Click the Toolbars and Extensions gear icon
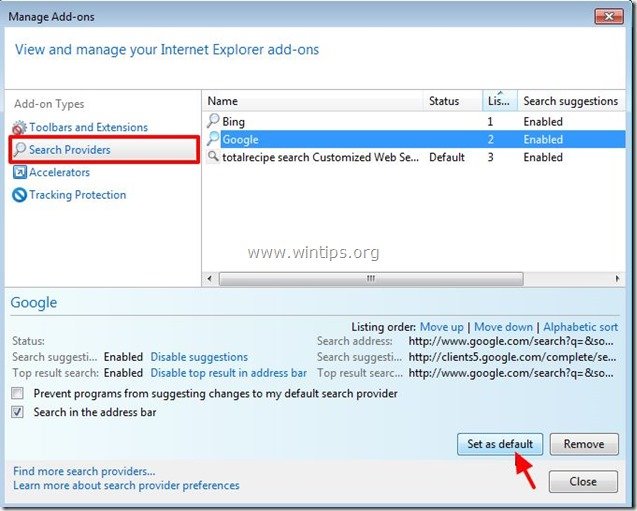The height and width of the screenshot is (511, 637). pos(20,128)
